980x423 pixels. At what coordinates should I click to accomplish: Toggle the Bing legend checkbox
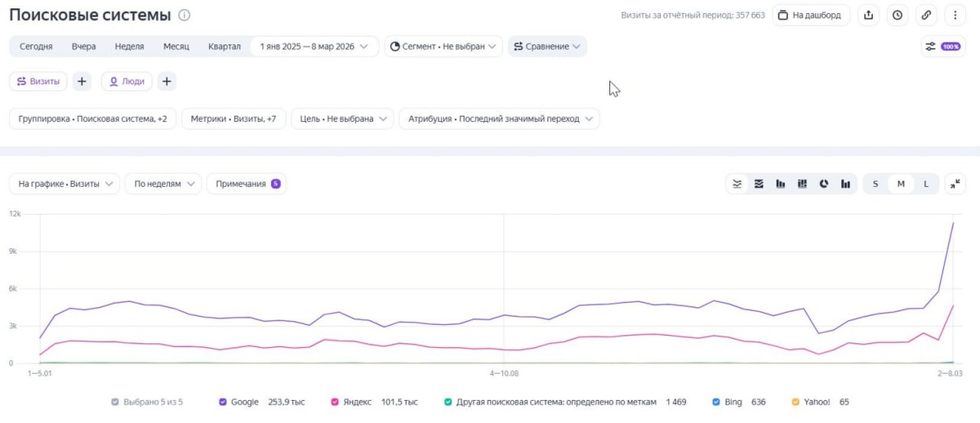[716, 402]
